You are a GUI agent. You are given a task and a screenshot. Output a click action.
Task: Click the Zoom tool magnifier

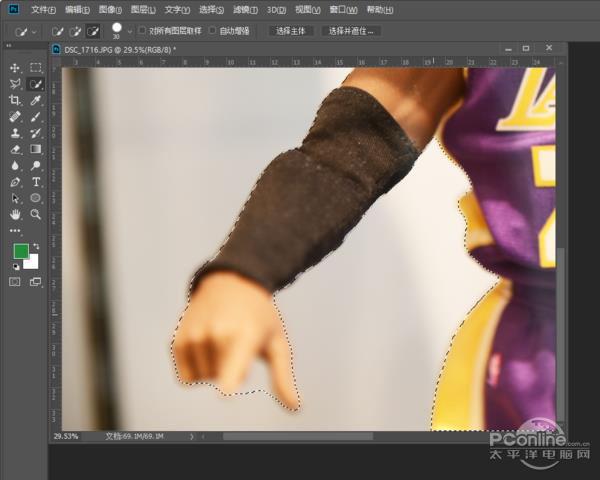click(36, 214)
